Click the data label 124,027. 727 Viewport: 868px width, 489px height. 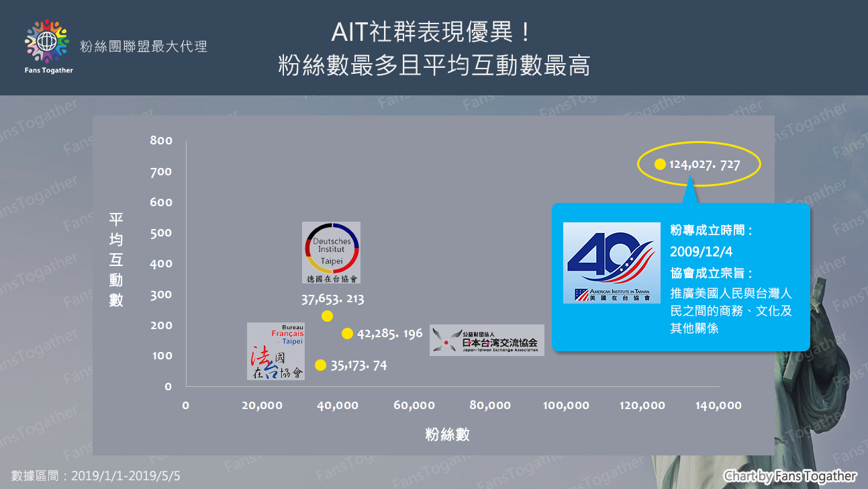tap(705, 165)
